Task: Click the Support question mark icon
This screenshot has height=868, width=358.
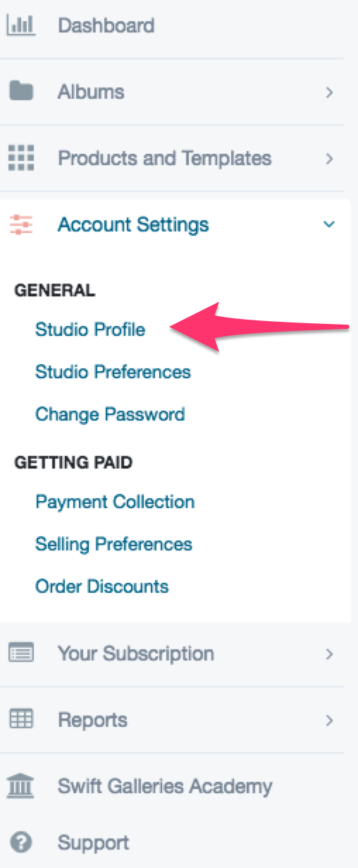Action: coord(21,842)
